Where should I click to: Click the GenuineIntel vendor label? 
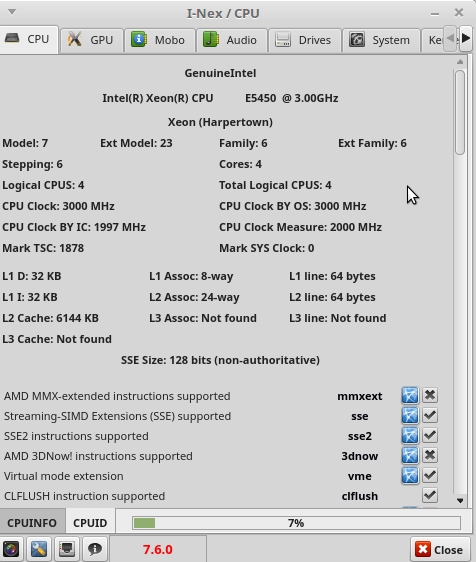click(x=220, y=73)
